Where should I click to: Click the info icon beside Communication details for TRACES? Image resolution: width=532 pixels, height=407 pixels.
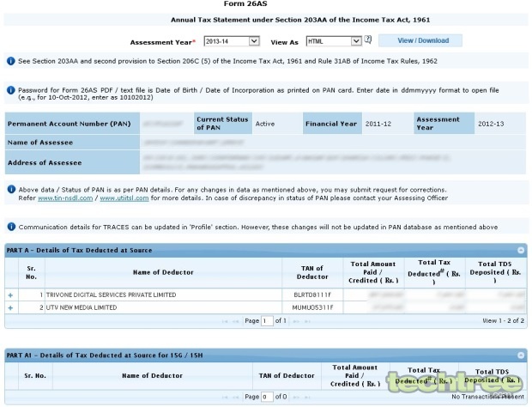[x=11, y=227]
